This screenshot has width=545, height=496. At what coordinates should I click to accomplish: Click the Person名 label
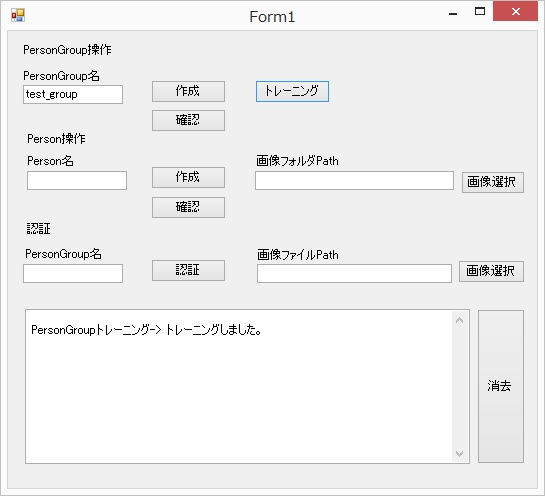[50, 161]
